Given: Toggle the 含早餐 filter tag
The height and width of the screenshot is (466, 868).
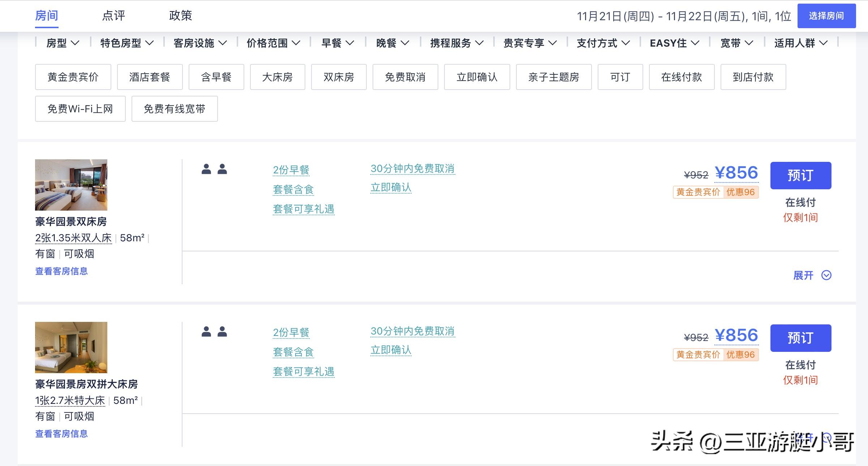Looking at the screenshot, I should pyautogui.click(x=216, y=77).
